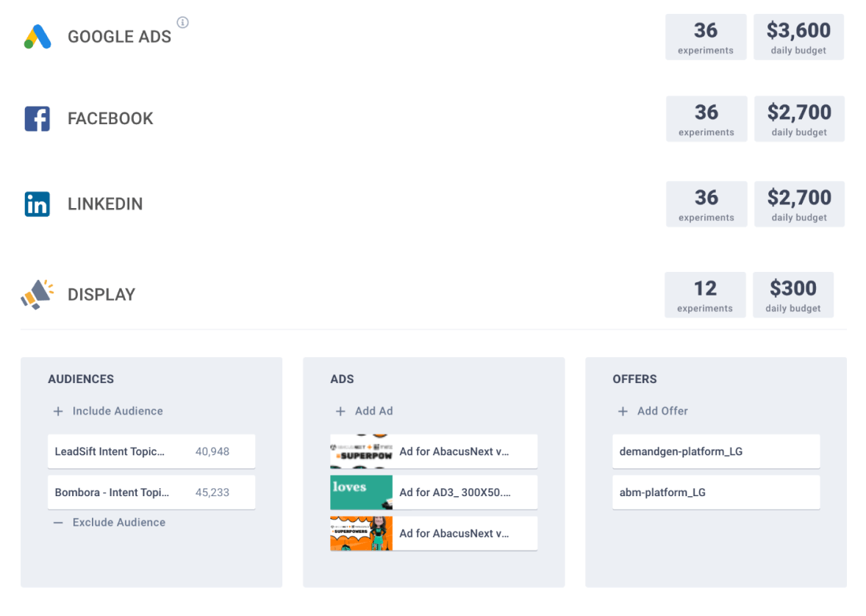
Task: Select the LeadSift Intent Topic audience
Action: pos(151,451)
